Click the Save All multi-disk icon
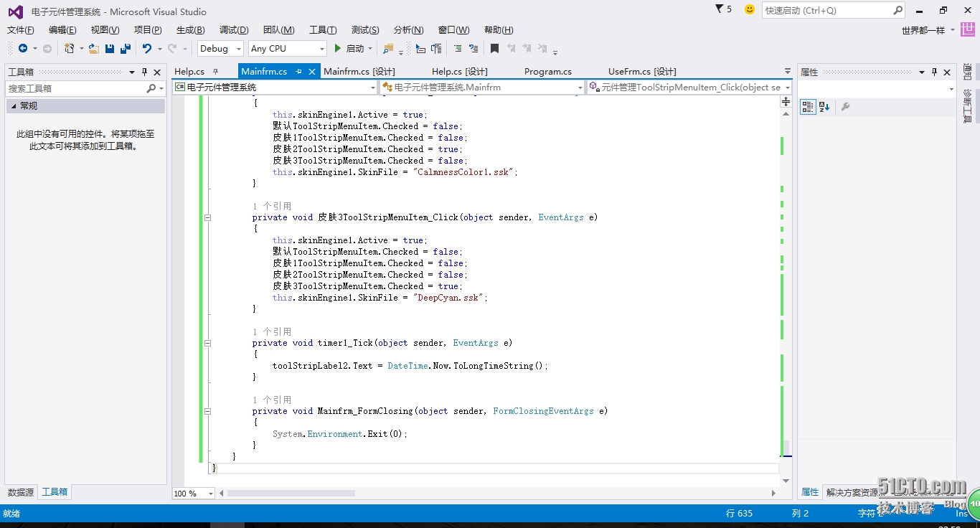 pos(126,49)
